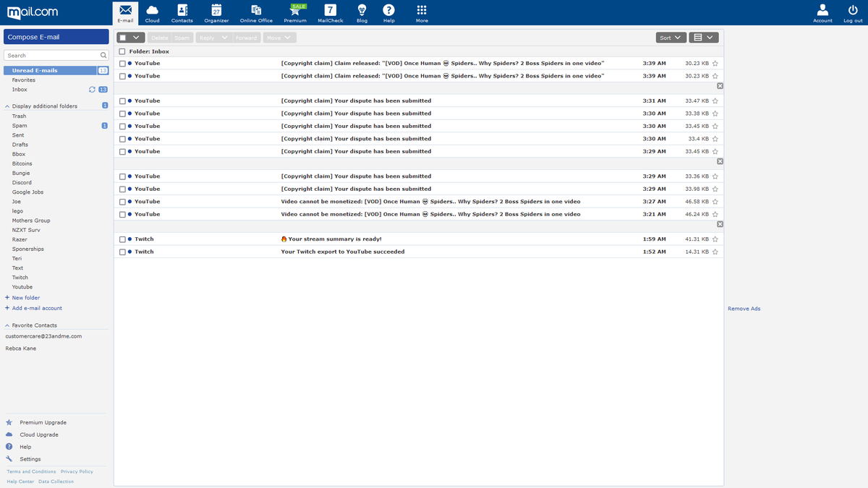Open the select-all dropdown arrow
868x488 pixels.
click(136, 38)
